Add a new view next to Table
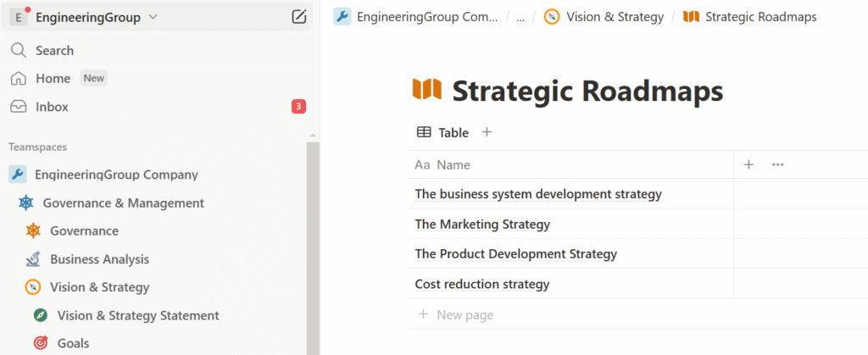Image resolution: width=868 pixels, height=355 pixels. 487,132
